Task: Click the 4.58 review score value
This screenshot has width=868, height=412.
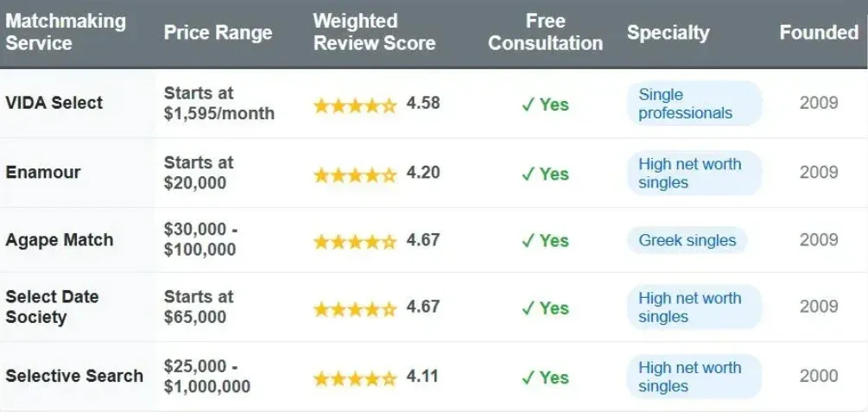Action: click(423, 104)
